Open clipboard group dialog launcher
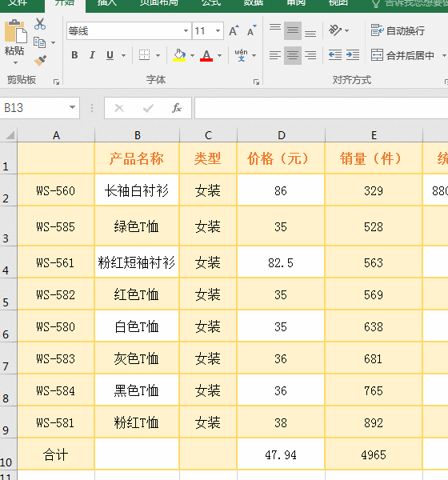The width and height of the screenshot is (448, 480). click(56, 82)
